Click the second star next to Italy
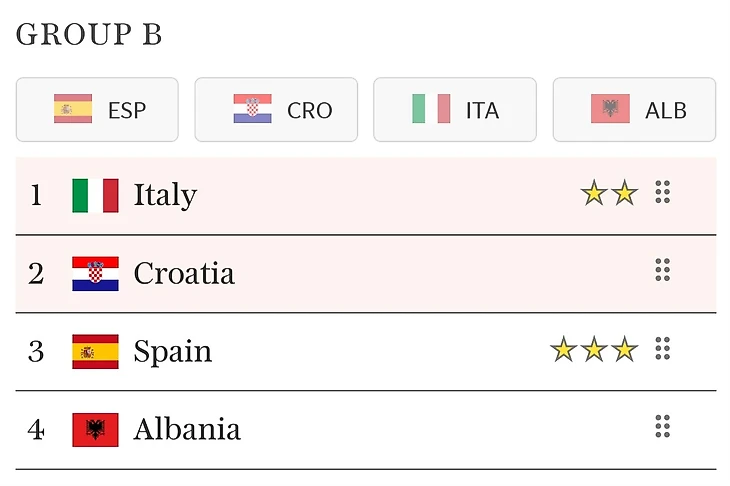730x486 pixels. [624, 193]
